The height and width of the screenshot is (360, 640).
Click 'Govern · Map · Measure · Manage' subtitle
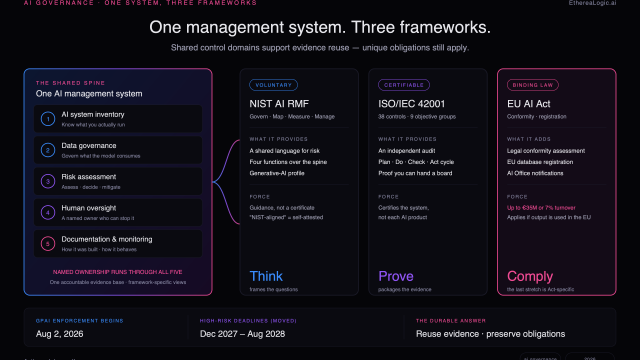coord(292,117)
